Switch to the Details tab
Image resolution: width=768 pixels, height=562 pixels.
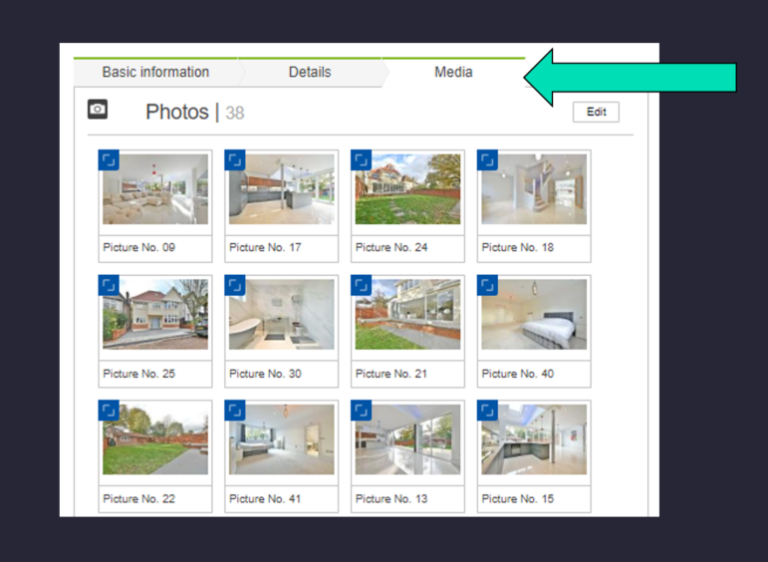click(x=310, y=73)
